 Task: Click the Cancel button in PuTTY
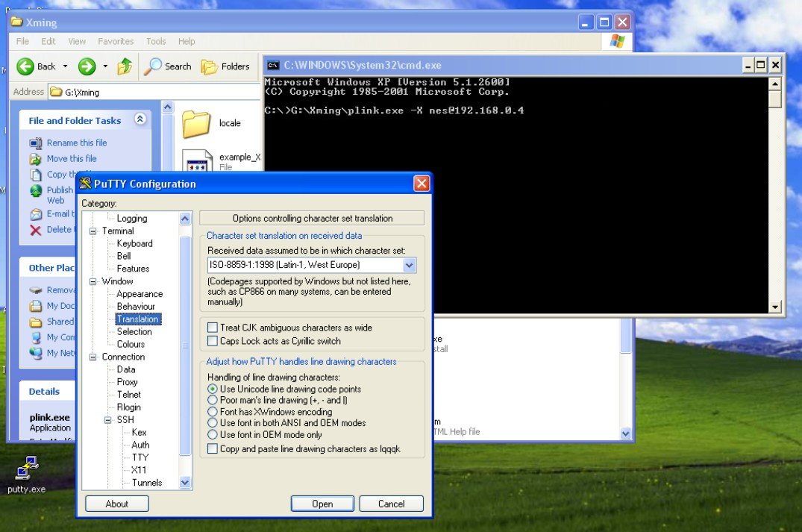pyautogui.click(x=391, y=504)
